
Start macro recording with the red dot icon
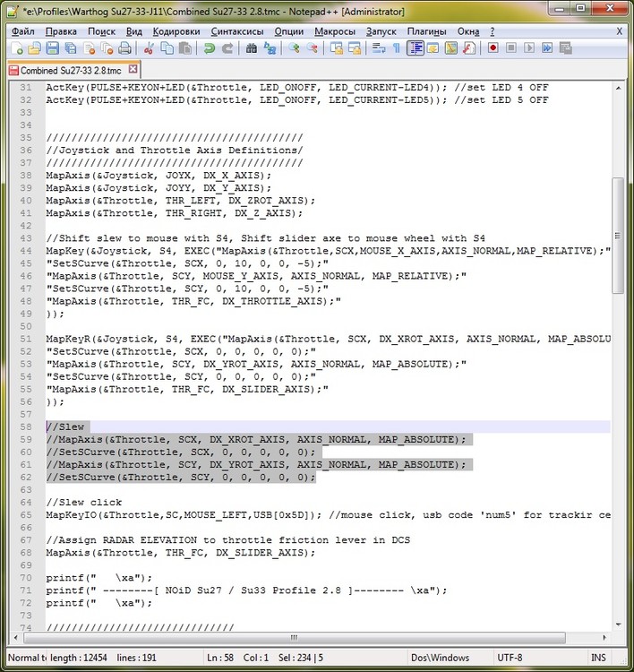(493, 48)
